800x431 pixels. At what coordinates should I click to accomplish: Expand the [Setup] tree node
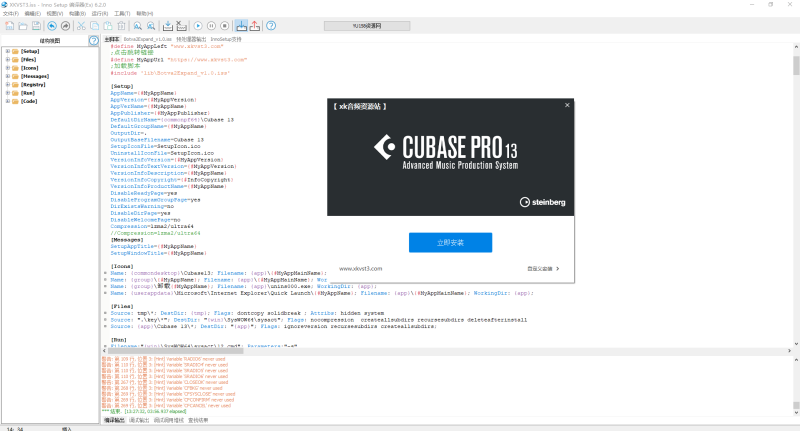[x=8, y=51]
